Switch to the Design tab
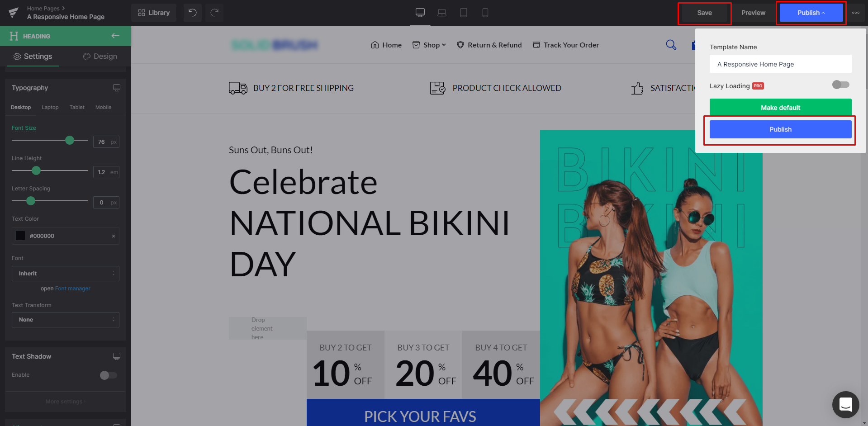The width and height of the screenshot is (868, 426). 100,56
